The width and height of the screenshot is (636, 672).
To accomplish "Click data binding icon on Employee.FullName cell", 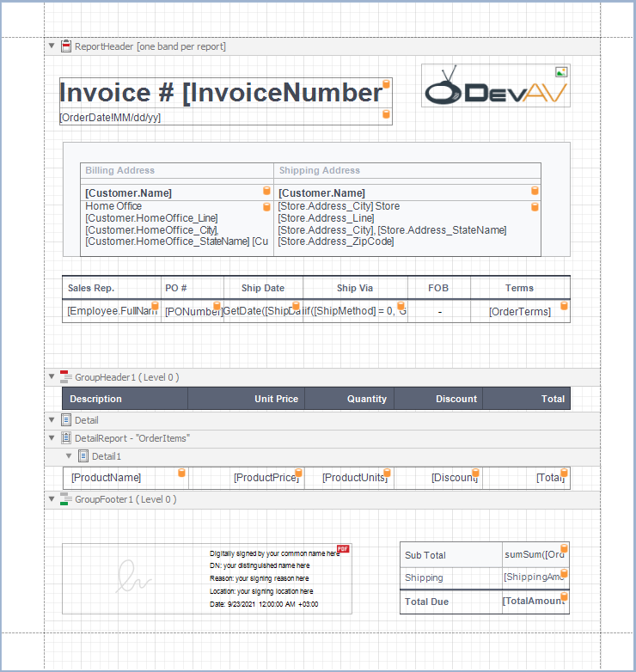I will (x=156, y=306).
